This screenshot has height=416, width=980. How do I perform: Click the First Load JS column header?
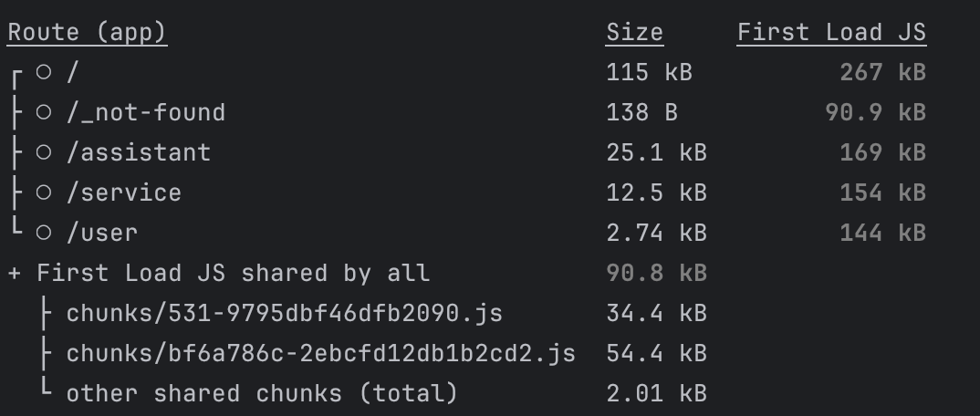tap(831, 33)
